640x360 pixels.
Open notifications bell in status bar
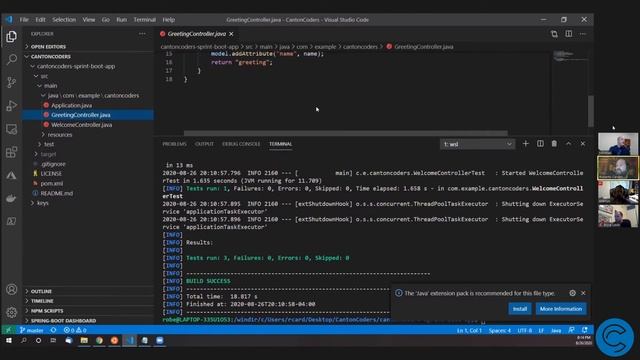pyautogui.click(x=585, y=330)
